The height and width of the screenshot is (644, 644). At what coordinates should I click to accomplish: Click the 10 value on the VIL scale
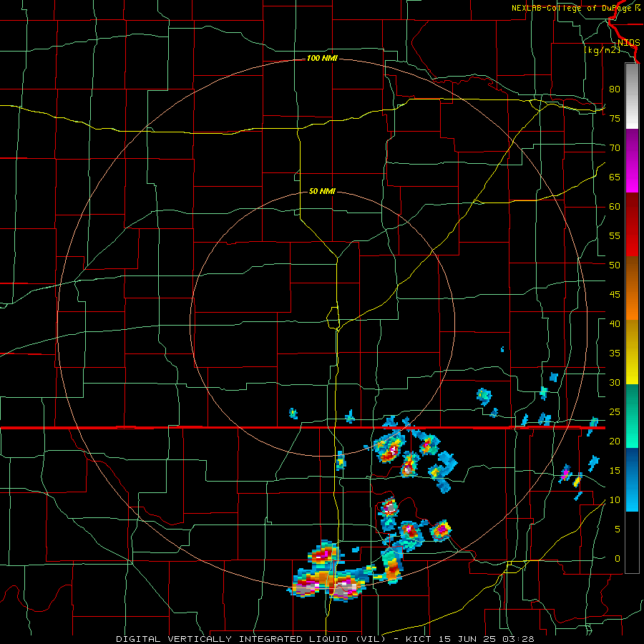[x=615, y=500]
